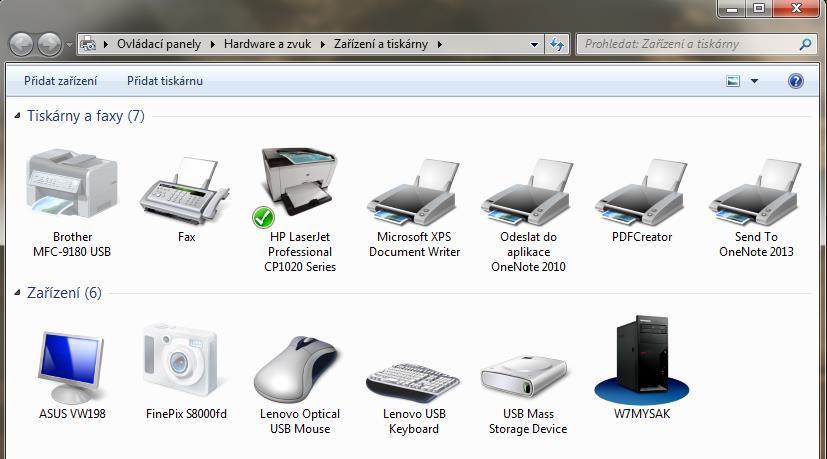Click the change view icon in toolbar

[733, 81]
